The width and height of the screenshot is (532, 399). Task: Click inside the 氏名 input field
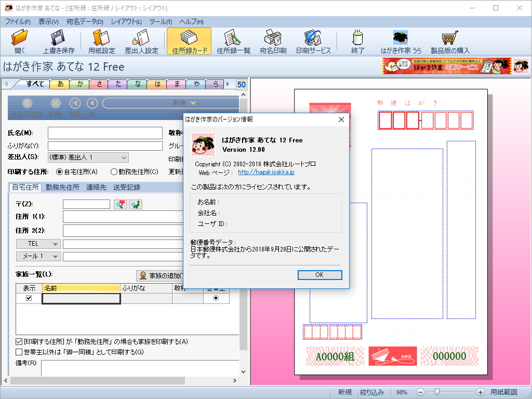pos(104,133)
